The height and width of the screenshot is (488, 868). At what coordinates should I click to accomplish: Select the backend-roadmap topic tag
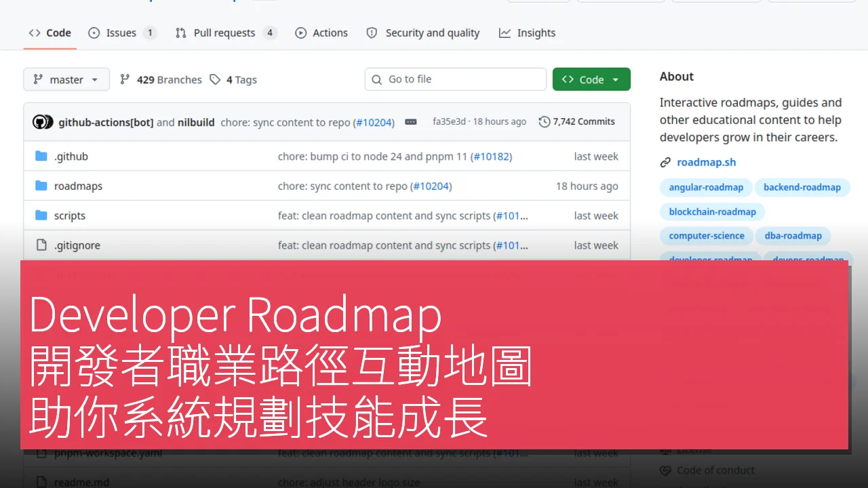click(802, 187)
